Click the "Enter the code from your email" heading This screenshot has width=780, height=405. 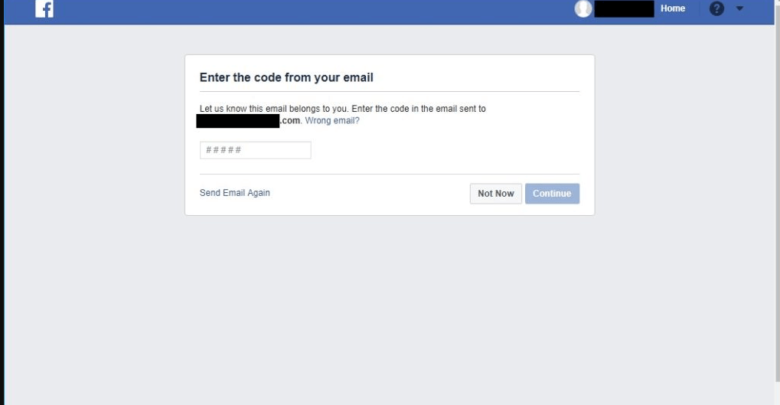coord(287,78)
